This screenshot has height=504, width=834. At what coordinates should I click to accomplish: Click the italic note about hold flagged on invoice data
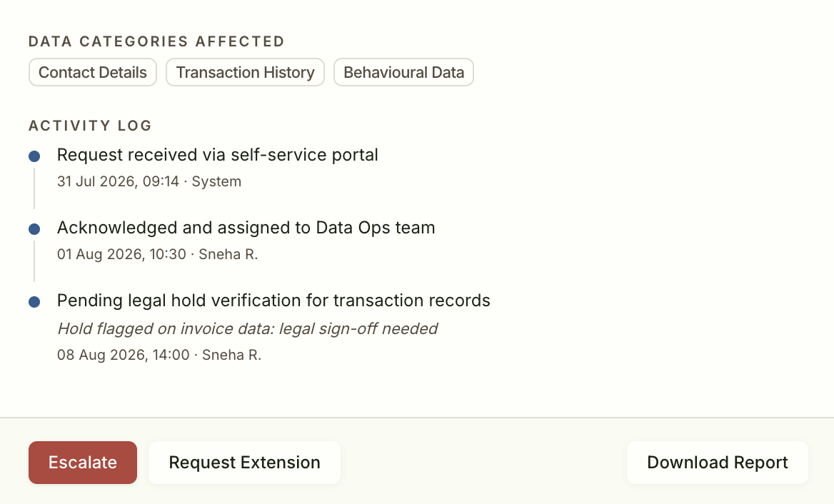[247, 328]
